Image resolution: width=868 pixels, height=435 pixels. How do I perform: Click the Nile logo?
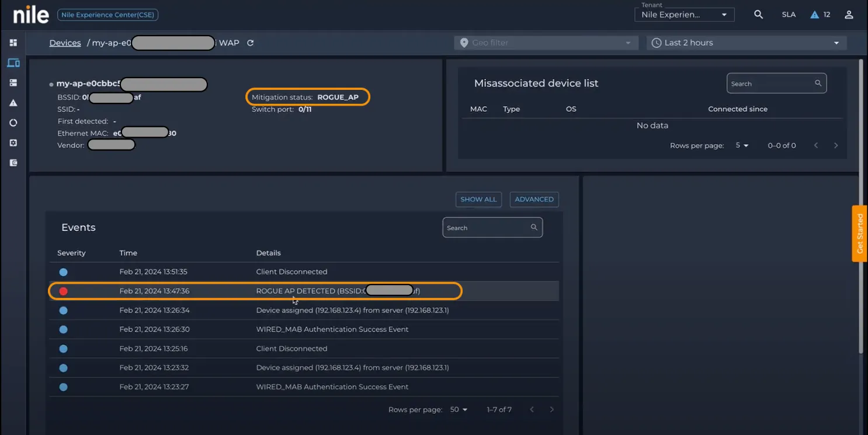[31, 14]
